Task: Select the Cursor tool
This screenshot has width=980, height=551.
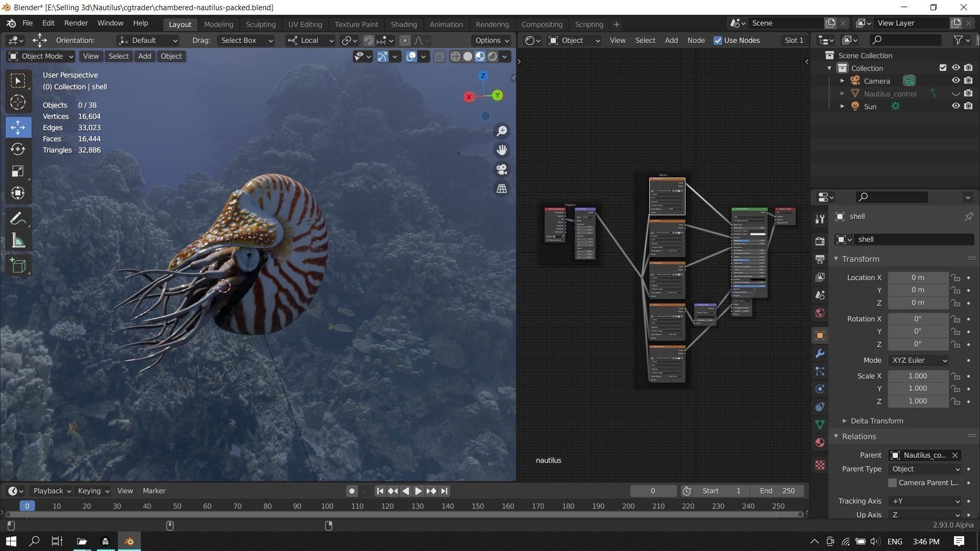Action: click(18, 103)
